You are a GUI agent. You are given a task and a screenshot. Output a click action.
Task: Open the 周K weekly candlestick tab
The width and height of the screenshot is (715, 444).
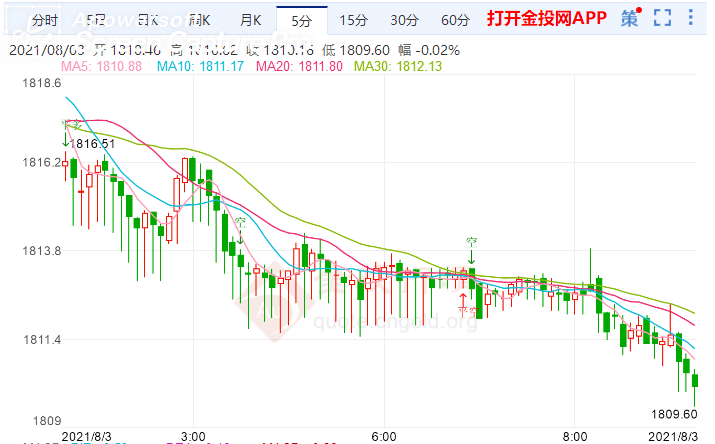[x=199, y=21]
